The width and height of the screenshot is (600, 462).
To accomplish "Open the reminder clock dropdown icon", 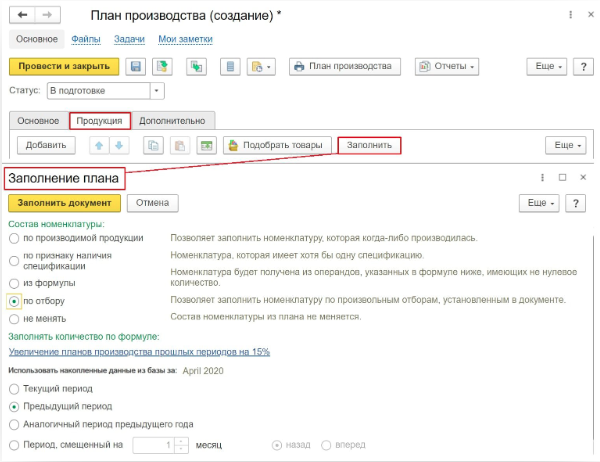I will [x=261, y=67].
